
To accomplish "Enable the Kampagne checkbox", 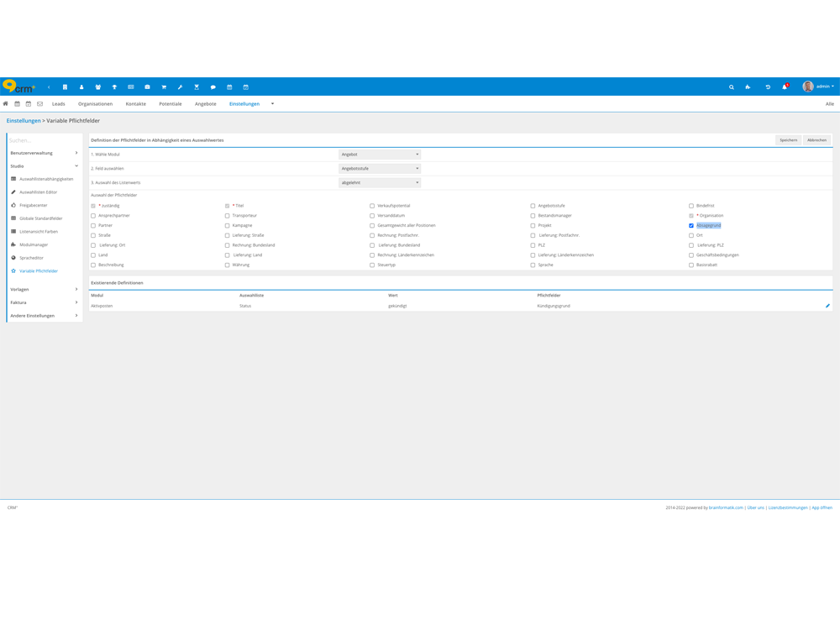I will 227,225.
